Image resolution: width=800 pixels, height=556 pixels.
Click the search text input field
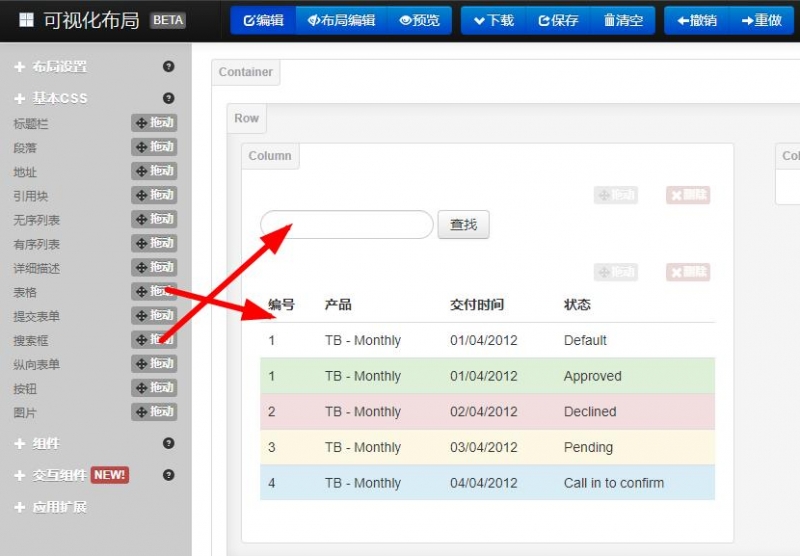coord(346,225)
